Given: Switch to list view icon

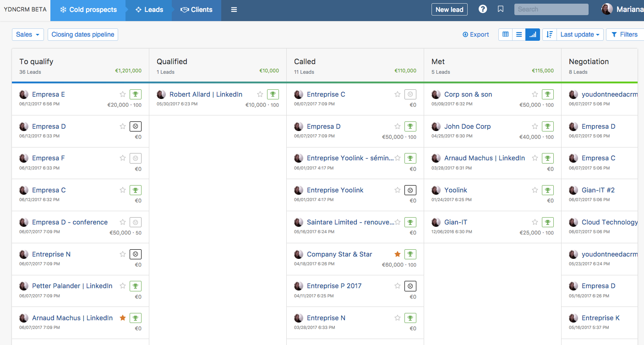Looking at the screenshot, I should 518,34.
